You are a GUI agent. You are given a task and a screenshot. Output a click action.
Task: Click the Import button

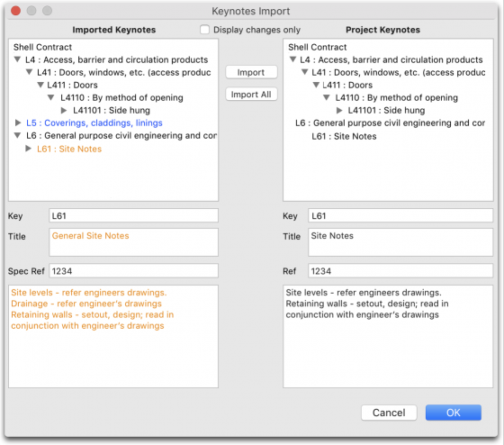coord(251,72)
